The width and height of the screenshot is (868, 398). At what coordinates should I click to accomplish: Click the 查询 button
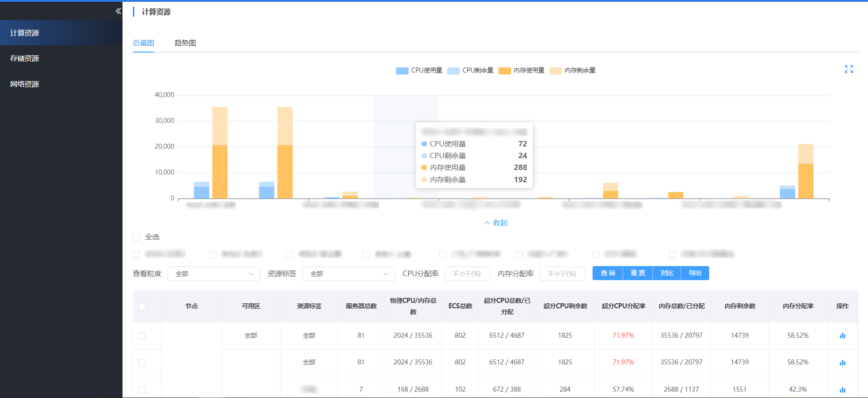(608, 273)
